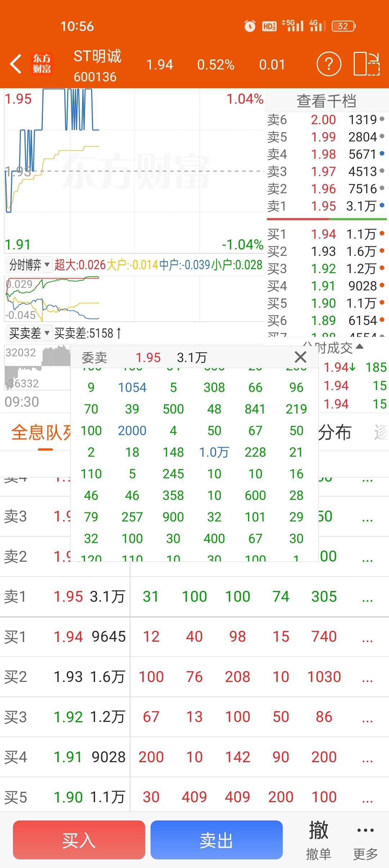This screenshot has width=389, height=868.
Task: Tap the 超大:0.026 indicator value
Action: 80,265
